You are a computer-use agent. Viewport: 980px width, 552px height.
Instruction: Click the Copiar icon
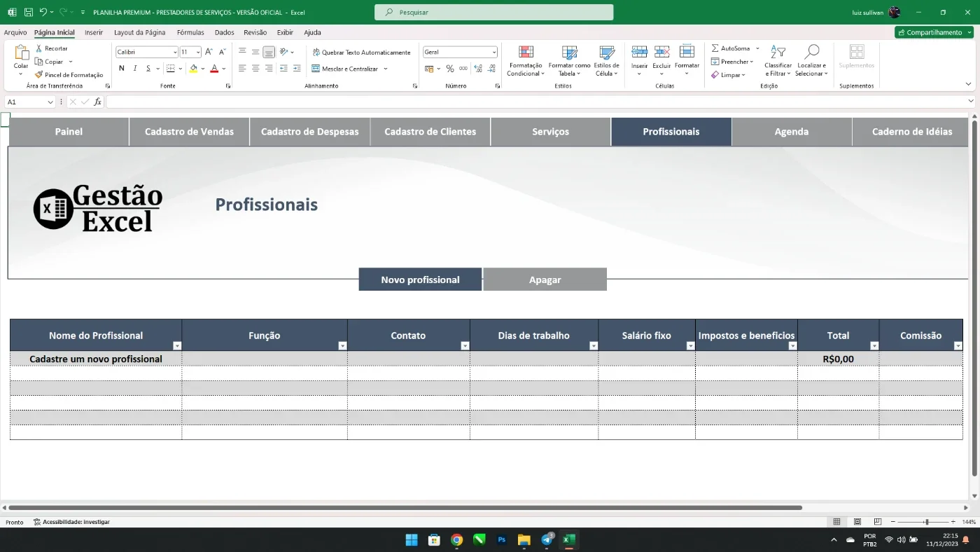(39, 62)
